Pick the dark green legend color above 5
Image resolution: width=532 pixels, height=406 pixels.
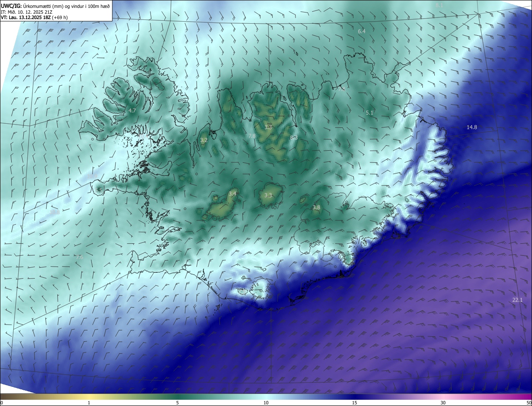pyautogui.click(x=177, y=396)
